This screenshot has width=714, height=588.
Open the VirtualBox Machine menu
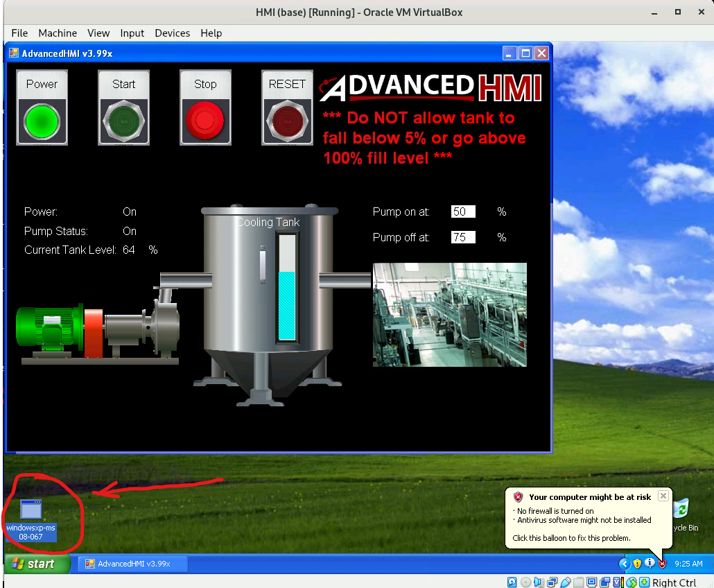click(58, 33)
